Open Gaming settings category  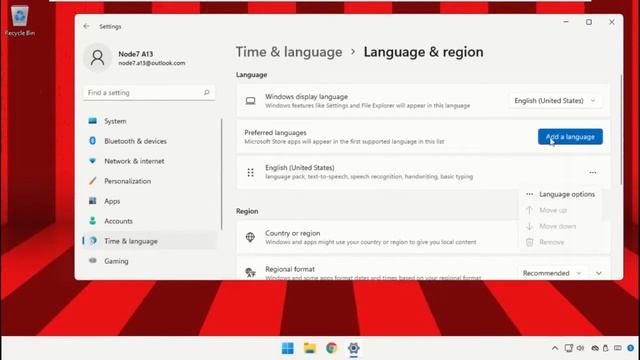[x=149, y=261]
